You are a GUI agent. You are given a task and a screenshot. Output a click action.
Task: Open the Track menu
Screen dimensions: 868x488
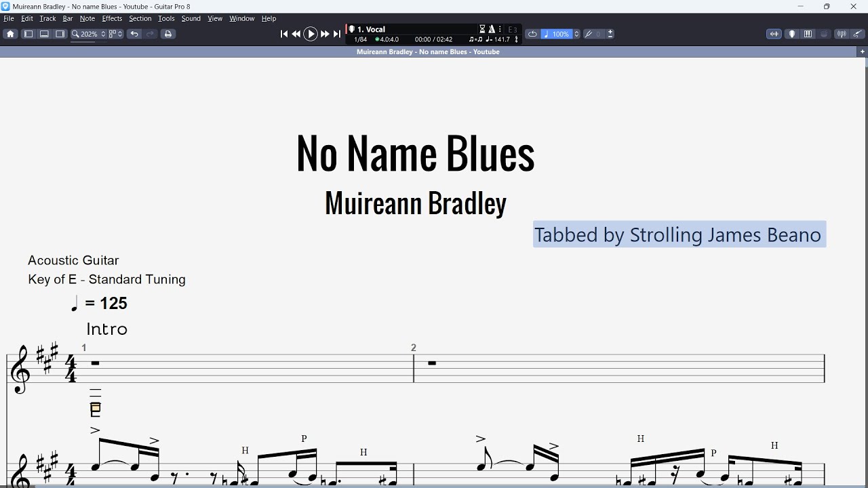click(47, 18)
